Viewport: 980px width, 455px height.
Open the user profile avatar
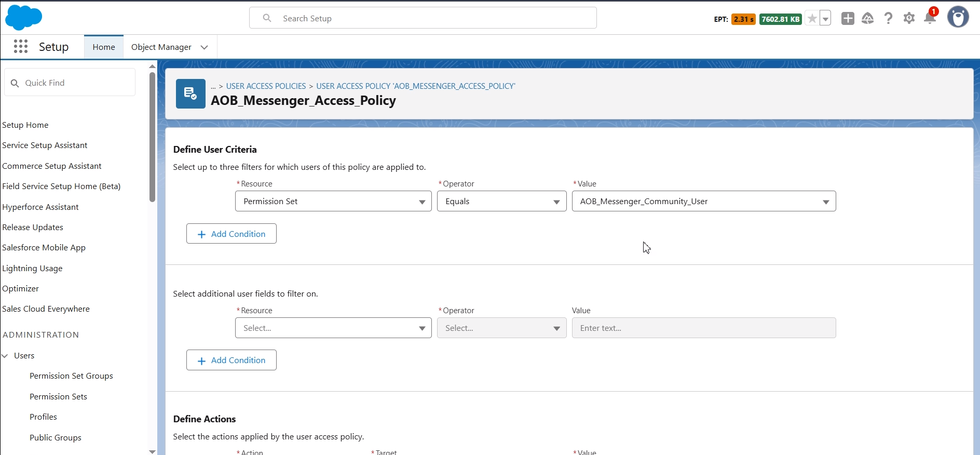[958, 17]
